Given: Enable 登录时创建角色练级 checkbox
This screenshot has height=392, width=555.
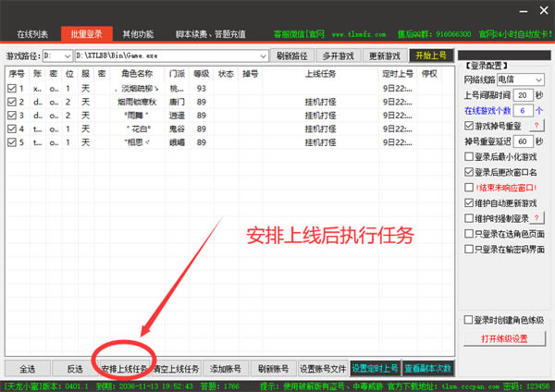Looking at the screenshot, I should pos(469,320).
